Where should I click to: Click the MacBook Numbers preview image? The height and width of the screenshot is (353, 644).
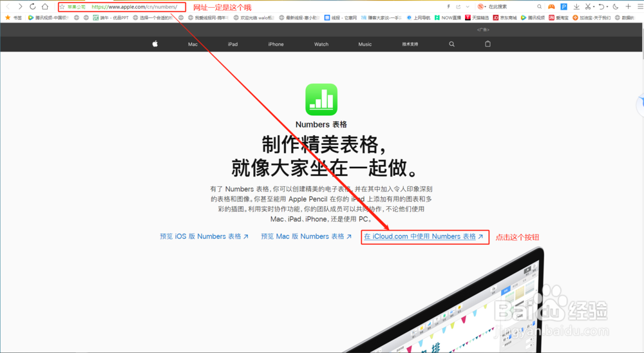click(x=448, y=302)
